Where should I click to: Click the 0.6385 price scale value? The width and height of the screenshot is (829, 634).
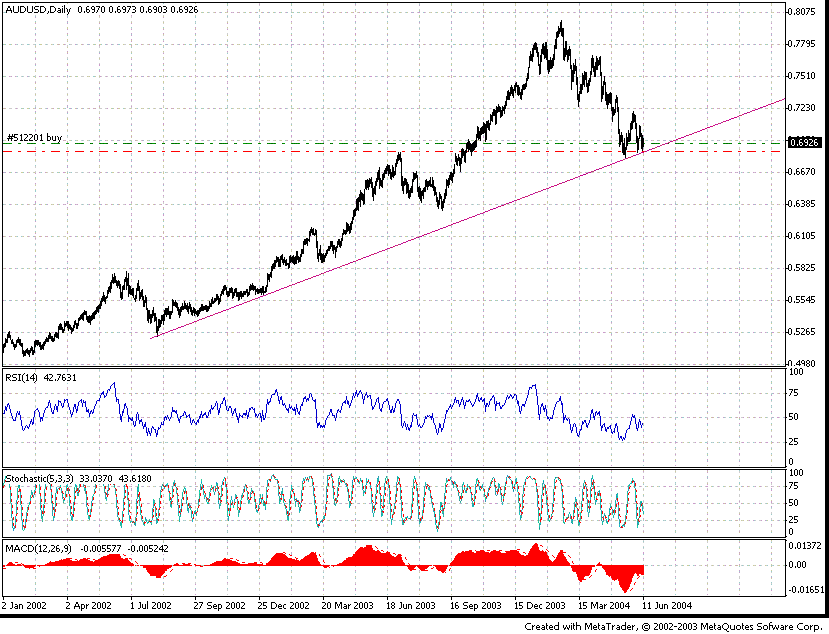[803, 204]
